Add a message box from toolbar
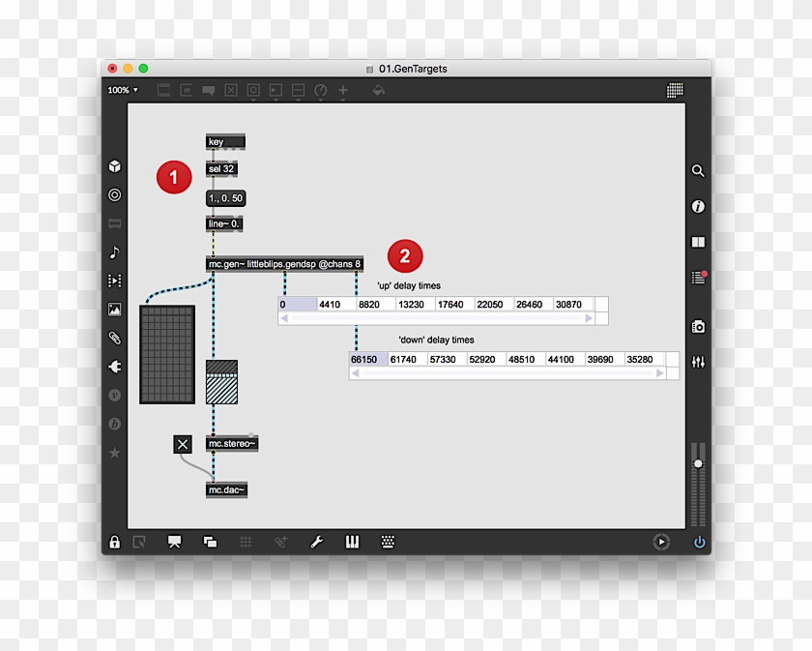Screen dimensions: 812x651 click(187, 90)
